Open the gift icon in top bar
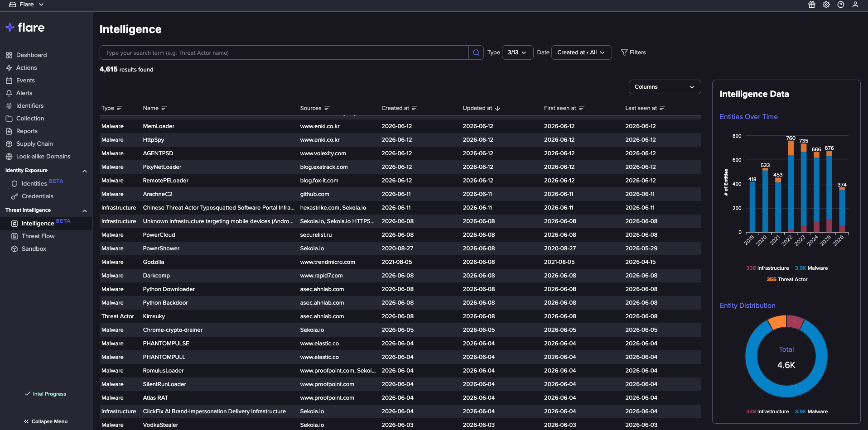The width and height of the screenshot is (868, 430). tap(812, 5)
